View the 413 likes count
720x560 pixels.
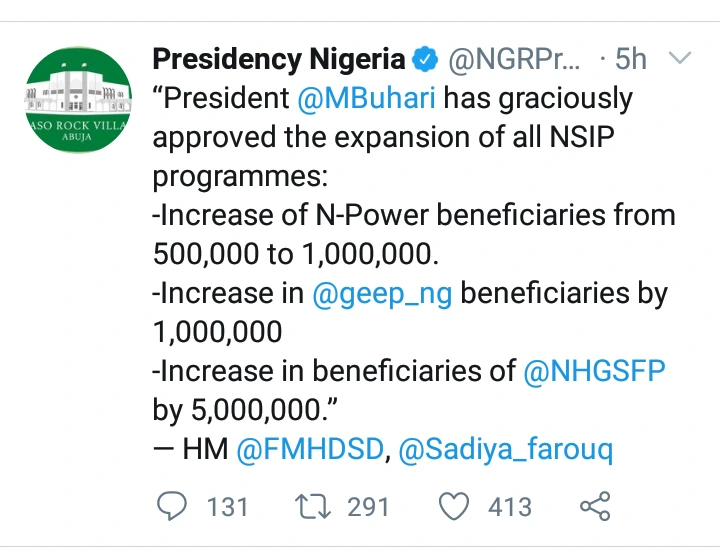pyautogui.click(x=510, y=507)
